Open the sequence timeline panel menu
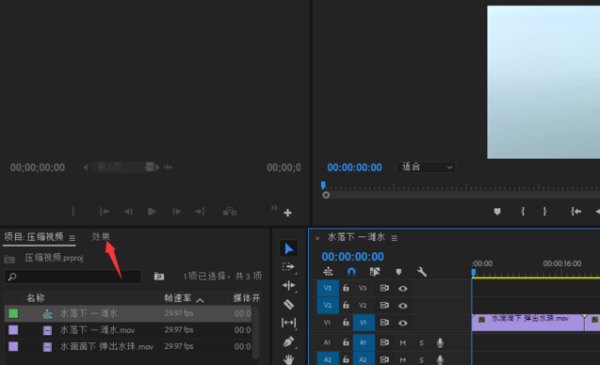 [394, 238]
